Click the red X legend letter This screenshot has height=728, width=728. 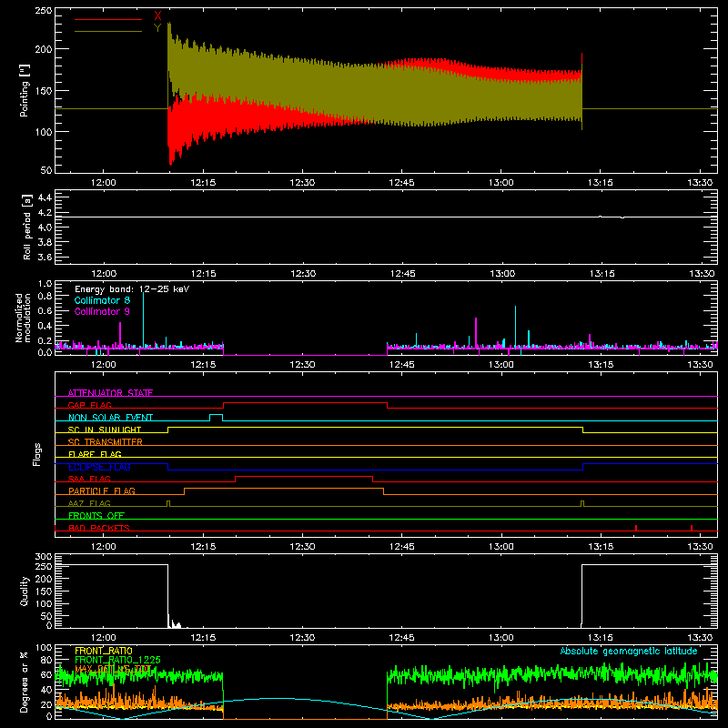click(x=157, y=16)
